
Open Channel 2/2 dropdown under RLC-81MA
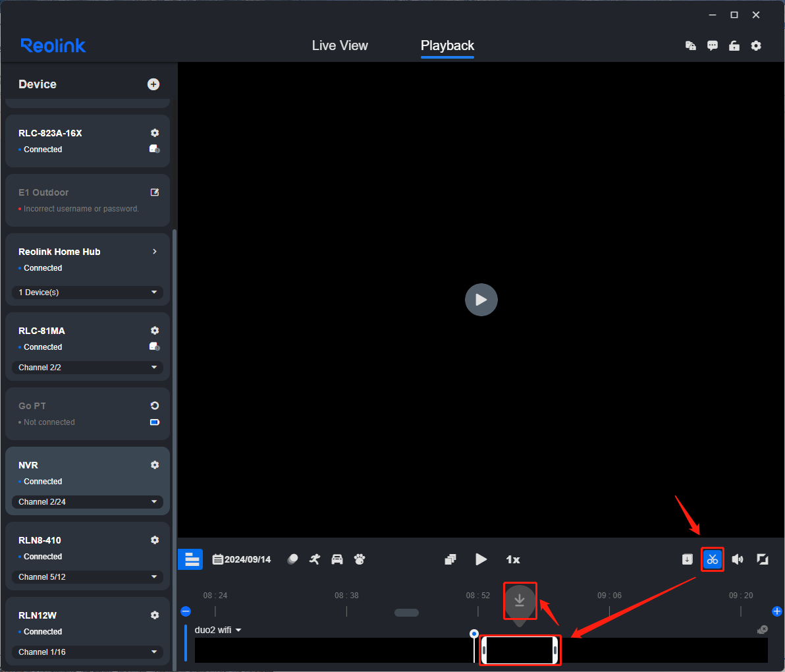88,368
